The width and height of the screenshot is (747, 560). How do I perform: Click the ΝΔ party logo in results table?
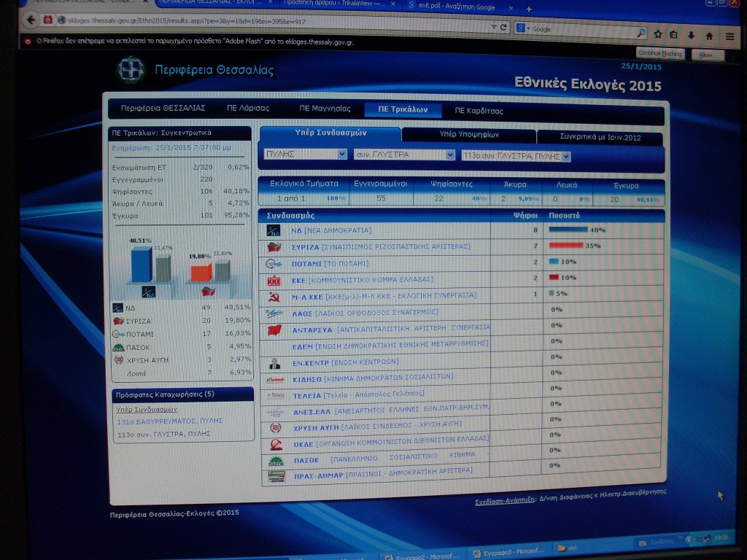click(x=274, y=230)
